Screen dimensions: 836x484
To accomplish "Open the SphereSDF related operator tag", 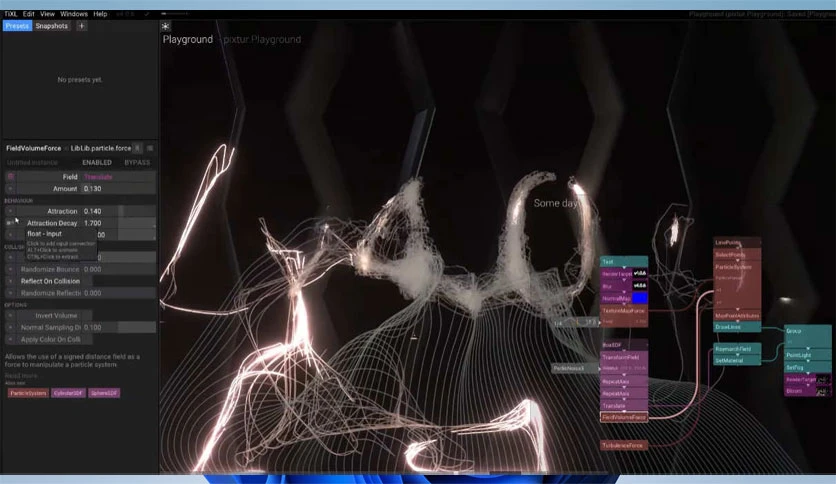I will (x=104, y=393).
